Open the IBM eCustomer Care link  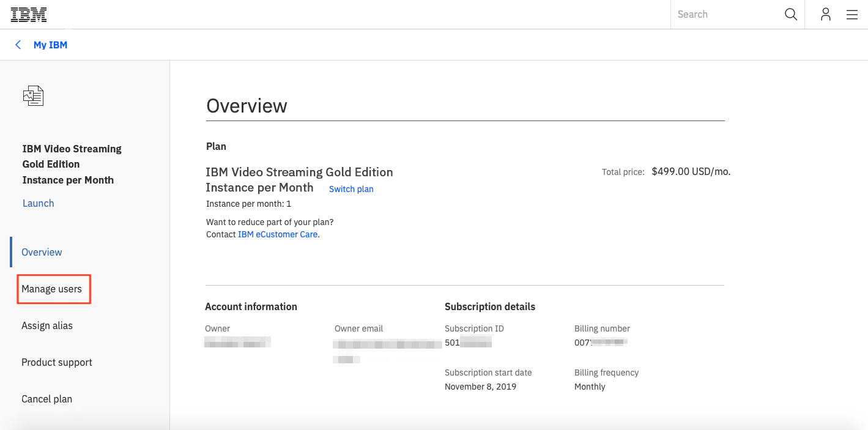[278, 234]
